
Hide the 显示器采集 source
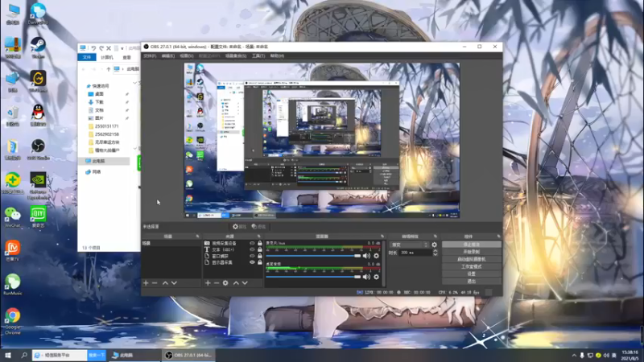click(252, 262)
